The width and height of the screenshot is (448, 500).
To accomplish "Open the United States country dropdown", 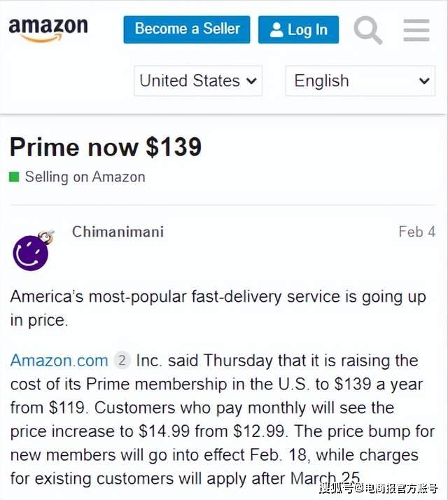I will click(198, 81).
